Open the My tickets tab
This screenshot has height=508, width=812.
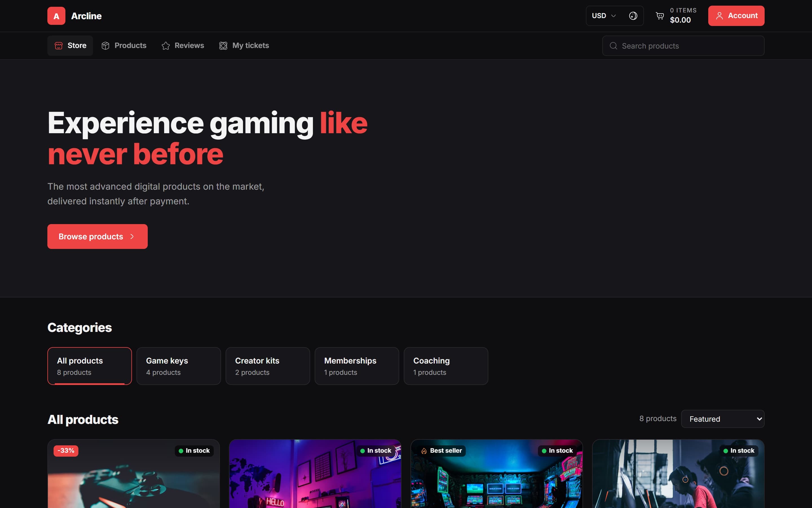(x=244, y=46)
